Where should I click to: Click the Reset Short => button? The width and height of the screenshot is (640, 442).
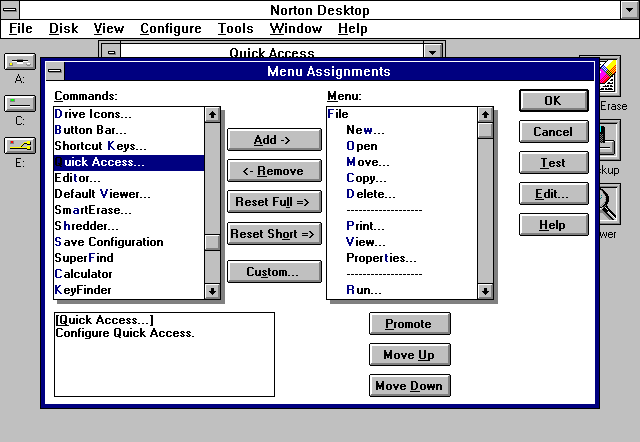274,233
